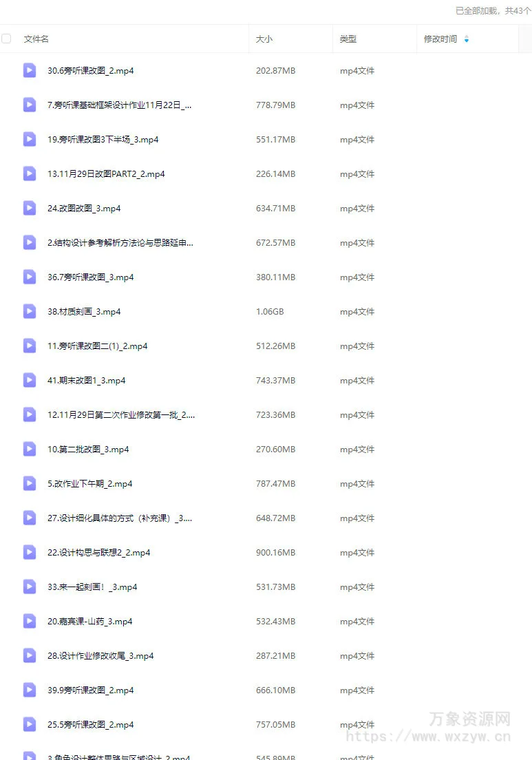Click video icon for 39.9旁听课改图_2.mp4
532x760 pixels.
[x=30, y=690]
